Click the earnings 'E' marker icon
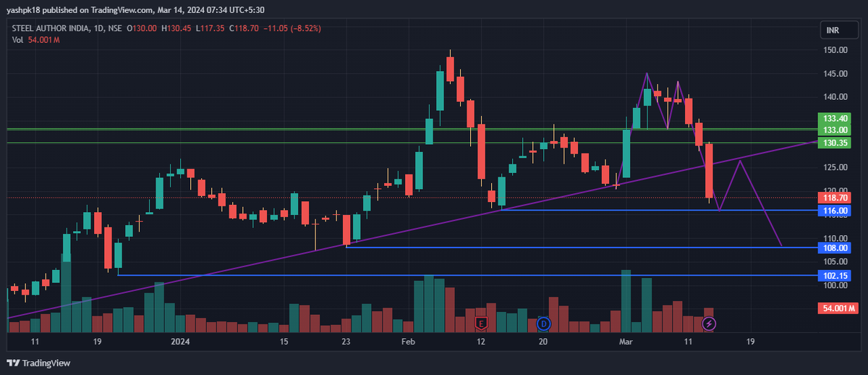The height and width of the screenshot is (375, 868). [x=480, y=322]
